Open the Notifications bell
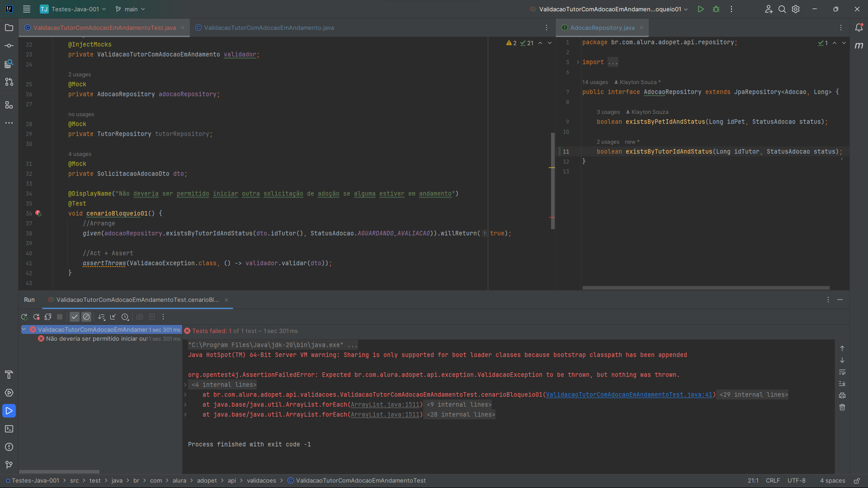This screenshot has width=868, height=488. 859,28
